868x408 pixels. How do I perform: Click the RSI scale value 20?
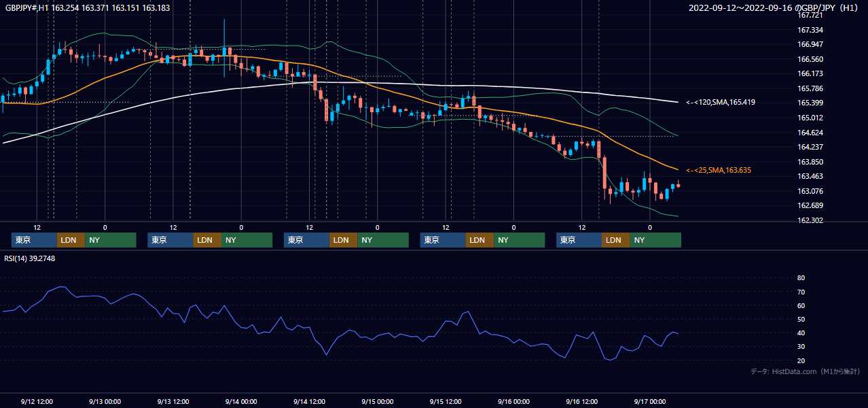(x=801, y=360)
